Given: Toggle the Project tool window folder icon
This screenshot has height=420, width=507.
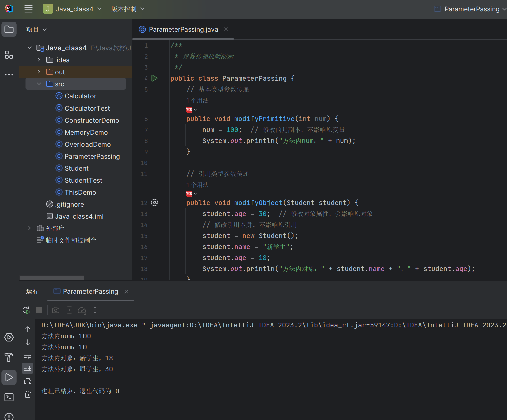Looking at the screenshot, I should tap(9, 29).
